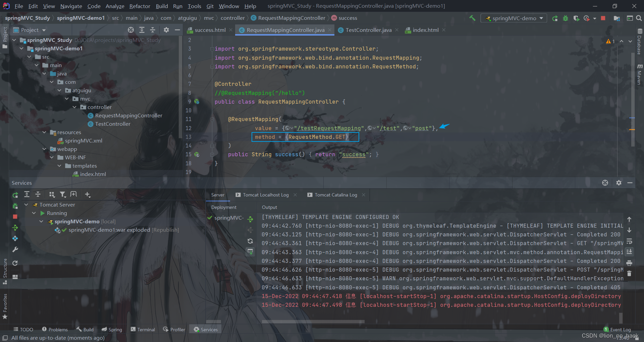The width and height of the screenshot is (644, 342).
Task: Toggle the Favorites tool window stripe button
Action: coord(5,306)
